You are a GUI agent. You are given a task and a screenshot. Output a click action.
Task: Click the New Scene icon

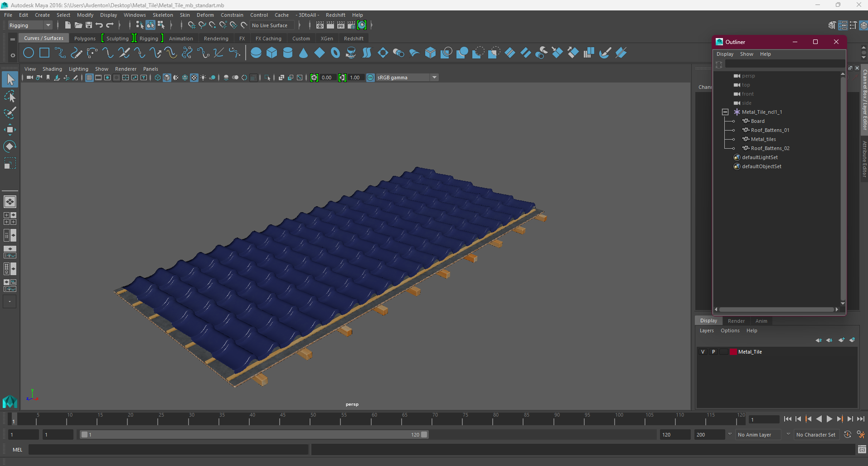point(68,25)
